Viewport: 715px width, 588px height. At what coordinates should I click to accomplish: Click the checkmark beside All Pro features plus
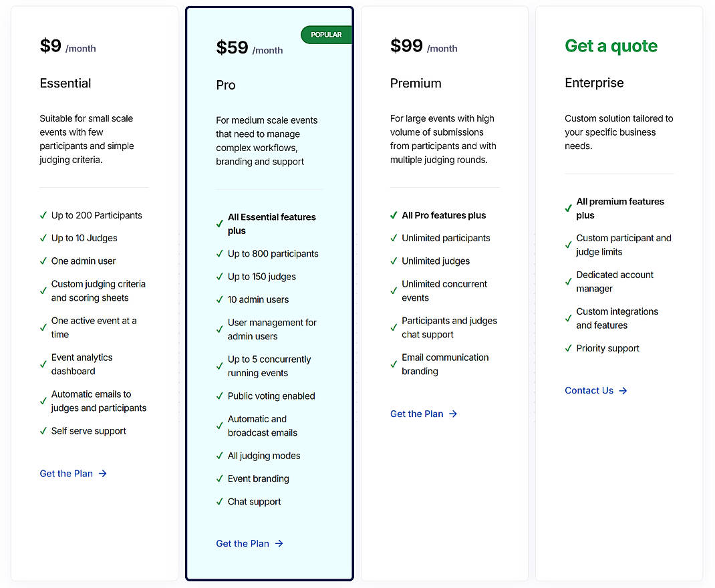pos(393,215)
